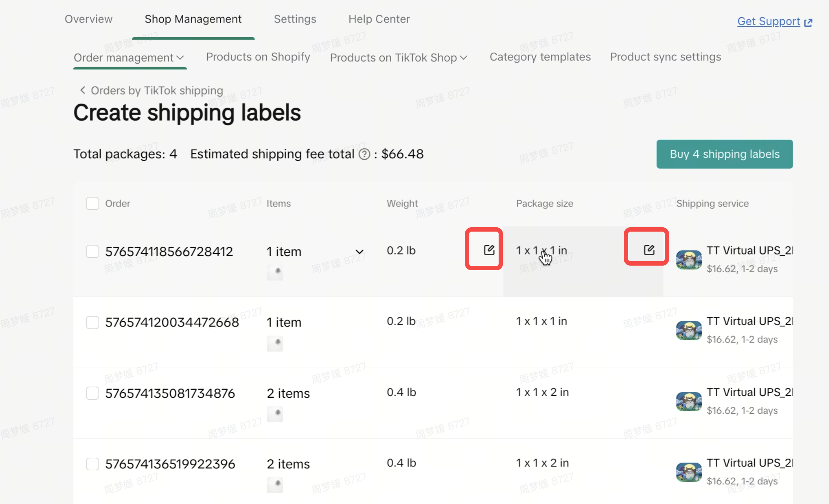829x504 pixels.
Task: Open the Product sync settings tab
Action: point(665,57)
